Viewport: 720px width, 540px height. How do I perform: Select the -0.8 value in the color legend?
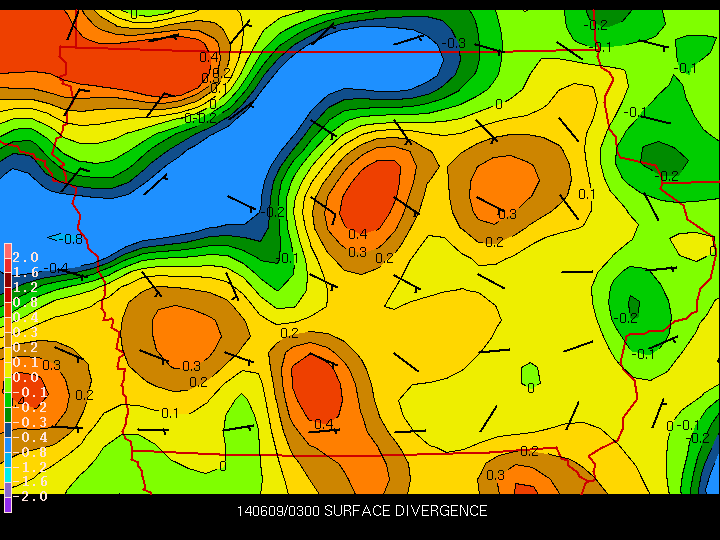tap(30, 452)
